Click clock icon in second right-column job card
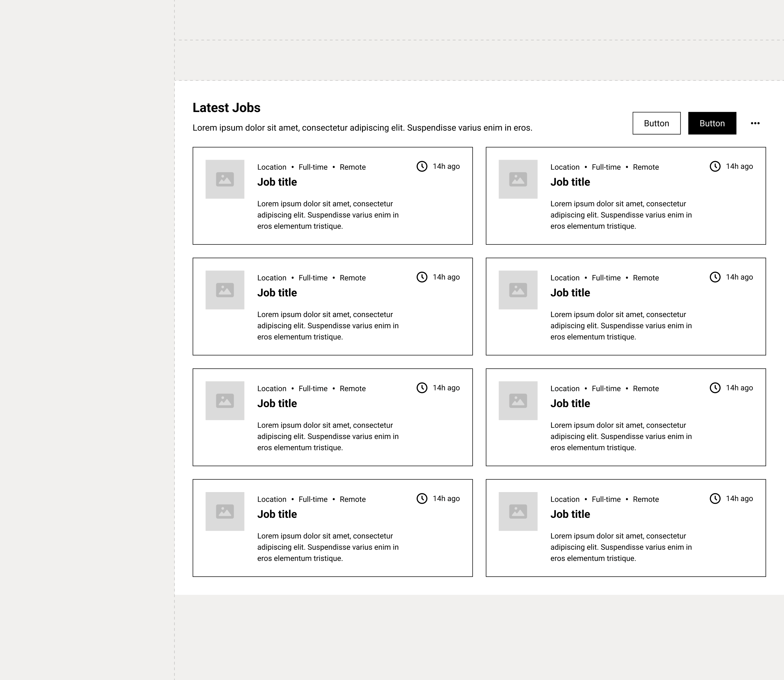The image size is (784, 680). click(x=715, y=277)
